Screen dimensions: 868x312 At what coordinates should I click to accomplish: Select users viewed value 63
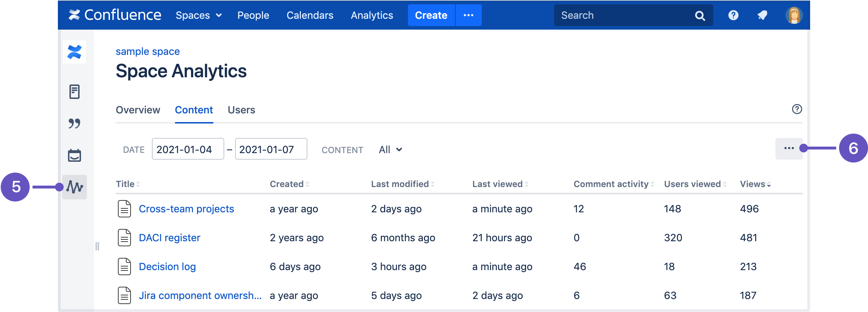click(670, 295)
